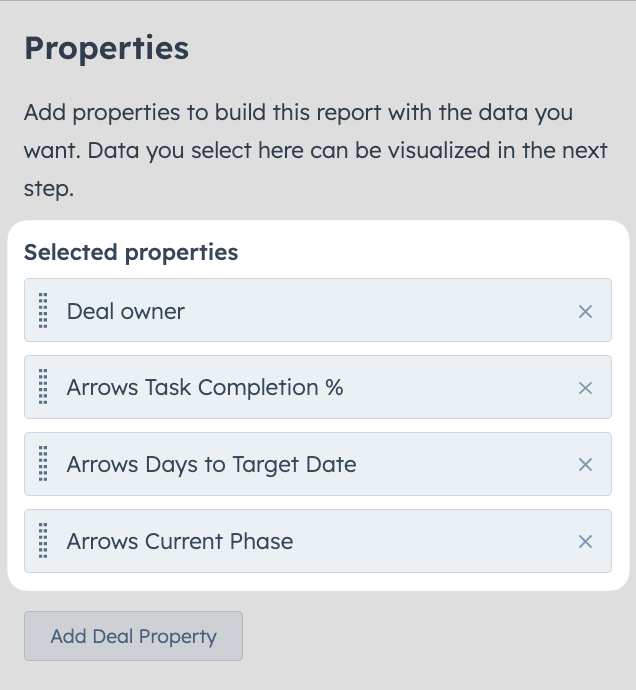Select the Arrows Task Completion % label
The height and width of the screenshot is (690, 636).
[x=205, y=388]
